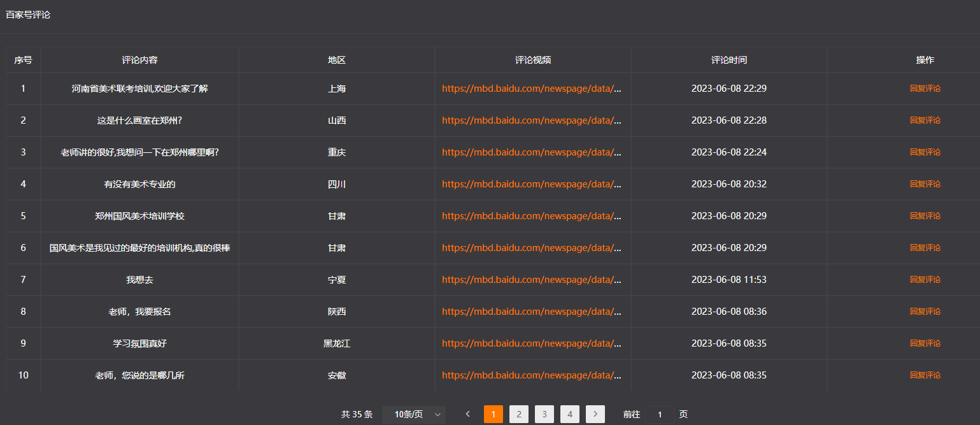Viewport: 980px width, 425px height.
Task: Select pagination page 4
Action: (x=570, y=414)
